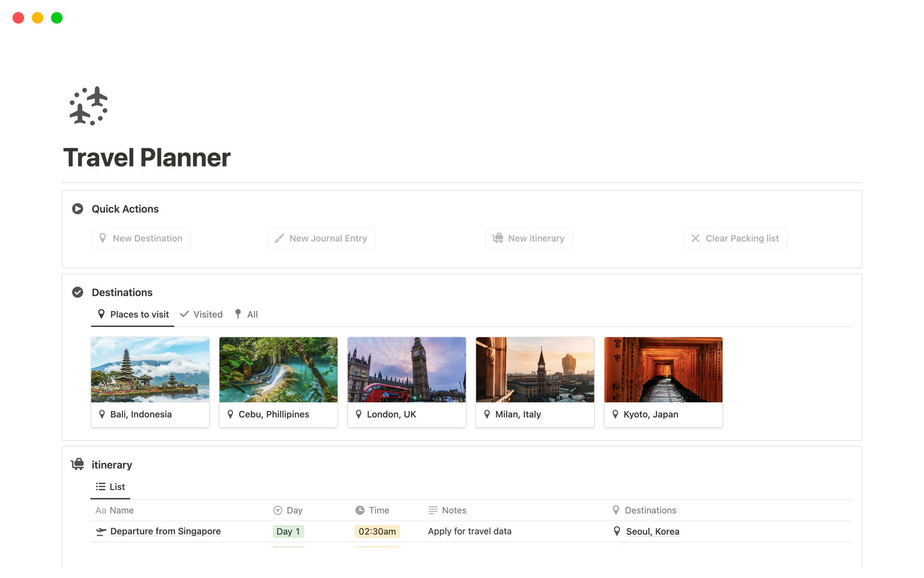The image size is (924, 578).
Task: Click the airplane page icon above Travel Planner
Action: [89, 106]
